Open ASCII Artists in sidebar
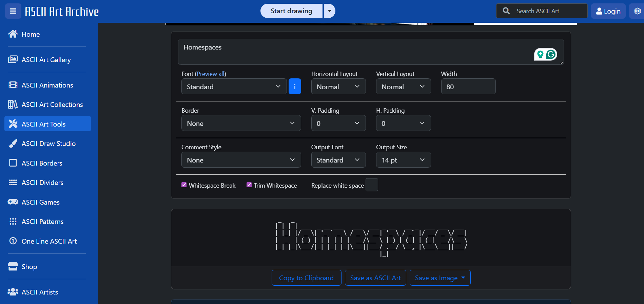The height and width of the screenshot is (304, 644). click(47, 292)
